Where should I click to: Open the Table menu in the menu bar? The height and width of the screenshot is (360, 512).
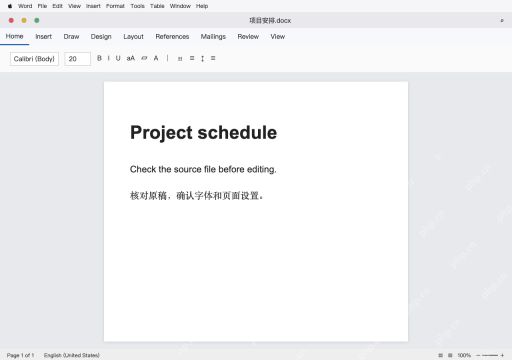(157, 6)
